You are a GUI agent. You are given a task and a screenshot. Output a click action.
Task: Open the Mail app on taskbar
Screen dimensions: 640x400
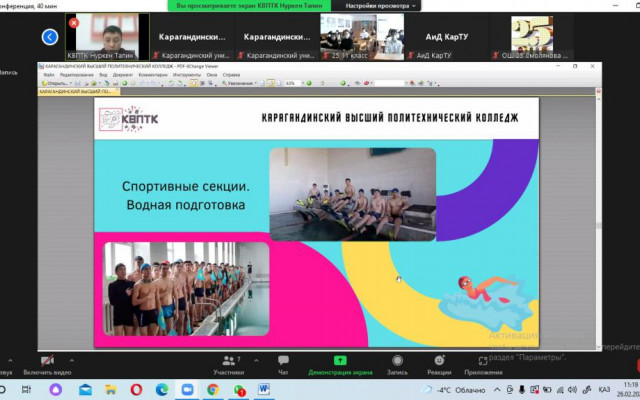click(x=85, y=389)
